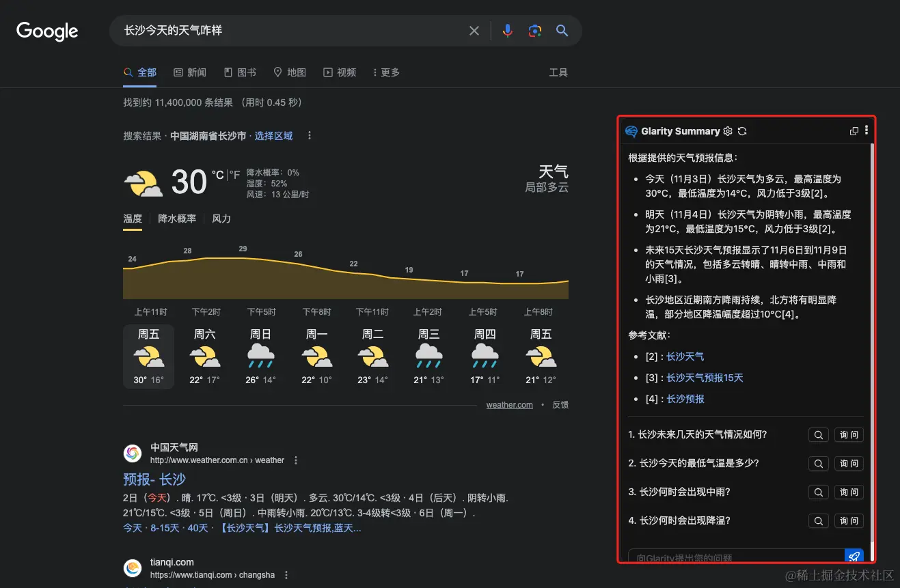Open Glarity panel three-dot menu
This screenshot has height=588, width=900.
pyautogui.click(x=867, y=130)
